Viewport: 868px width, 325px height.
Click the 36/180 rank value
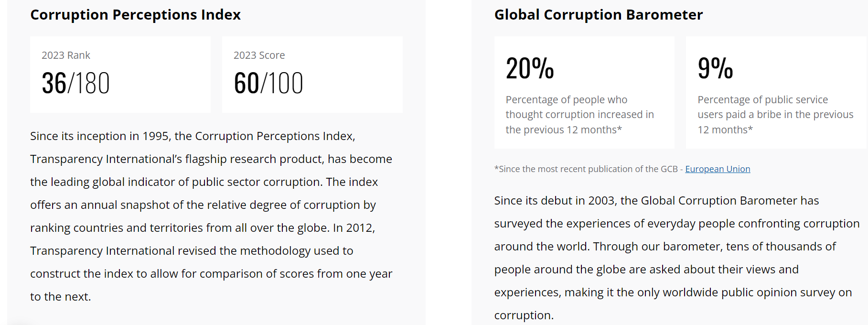(x=75, y=83)
